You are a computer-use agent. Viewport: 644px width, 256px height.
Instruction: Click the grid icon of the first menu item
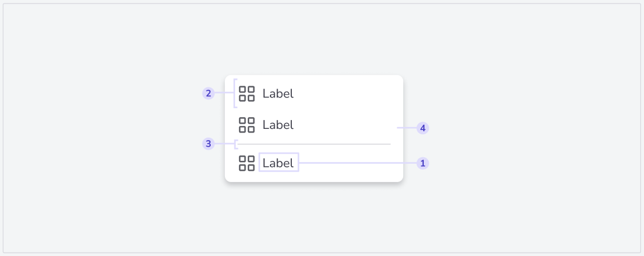coord(247,93)
